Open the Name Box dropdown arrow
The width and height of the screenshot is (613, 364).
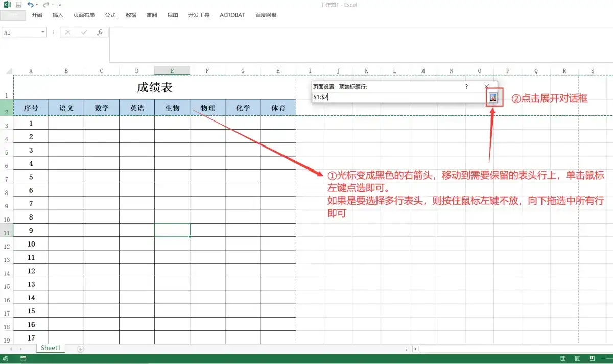43,32
